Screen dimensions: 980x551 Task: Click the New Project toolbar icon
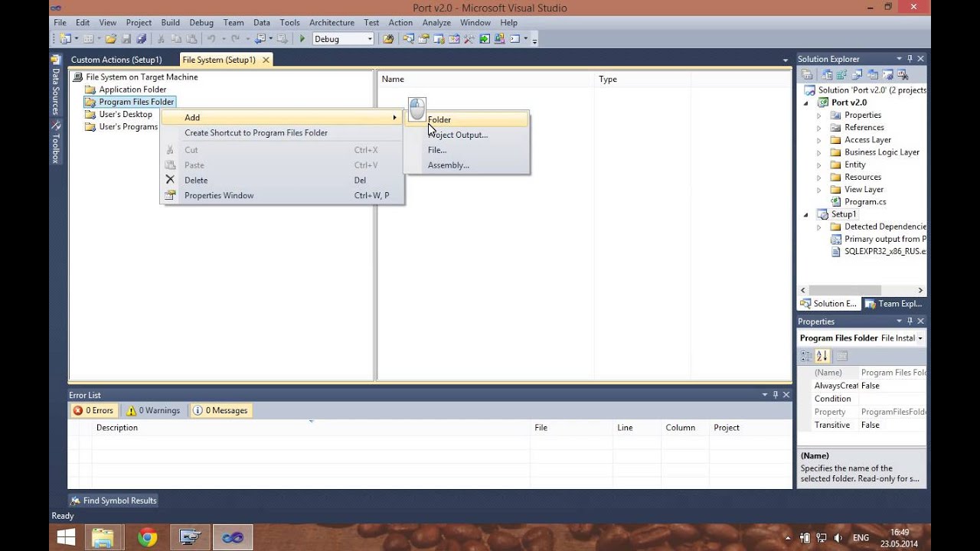tap(64, 38)
